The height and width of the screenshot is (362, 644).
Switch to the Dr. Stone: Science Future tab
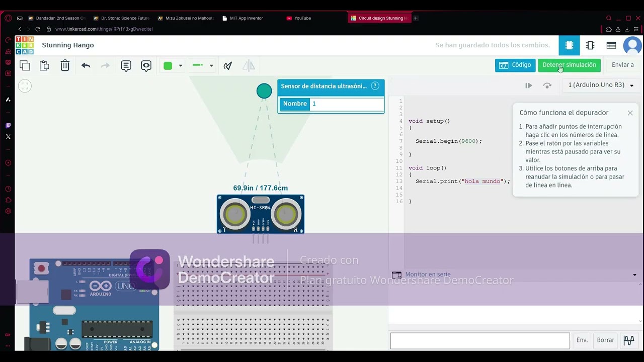[x=121, y=18]
